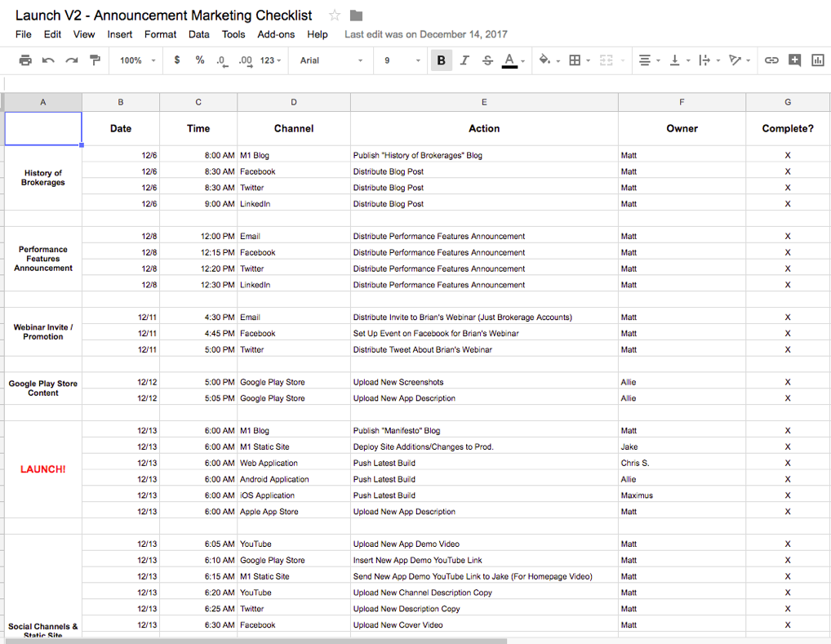This screenshot has width=831, height=644.
Task: Click the 'Upload New Screenshots' cell
Action: coord(484,382)
